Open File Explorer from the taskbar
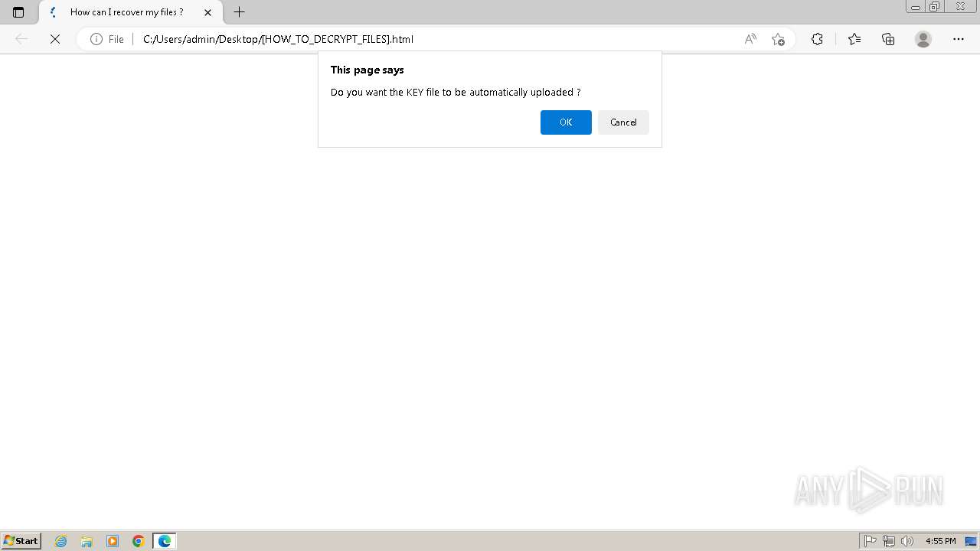 point(87,541)
